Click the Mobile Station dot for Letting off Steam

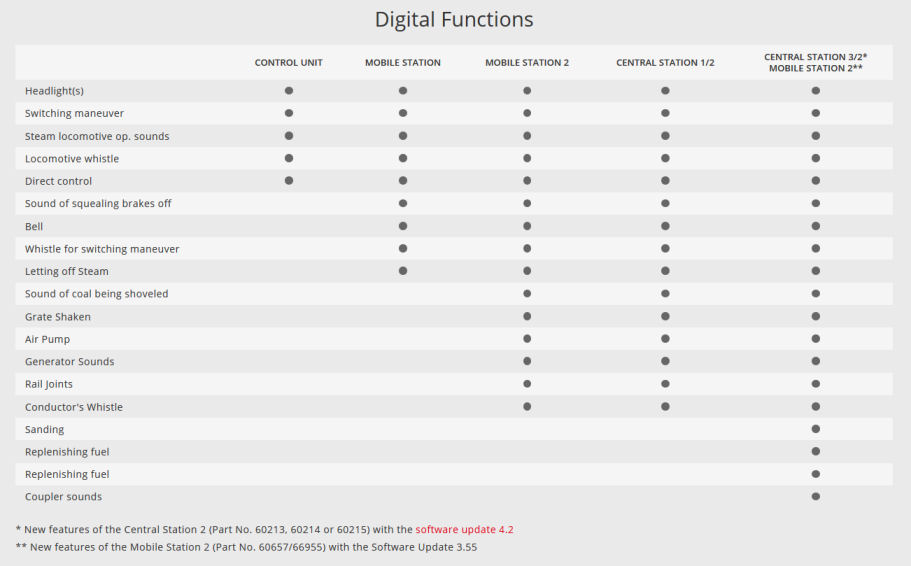(403, 271)
